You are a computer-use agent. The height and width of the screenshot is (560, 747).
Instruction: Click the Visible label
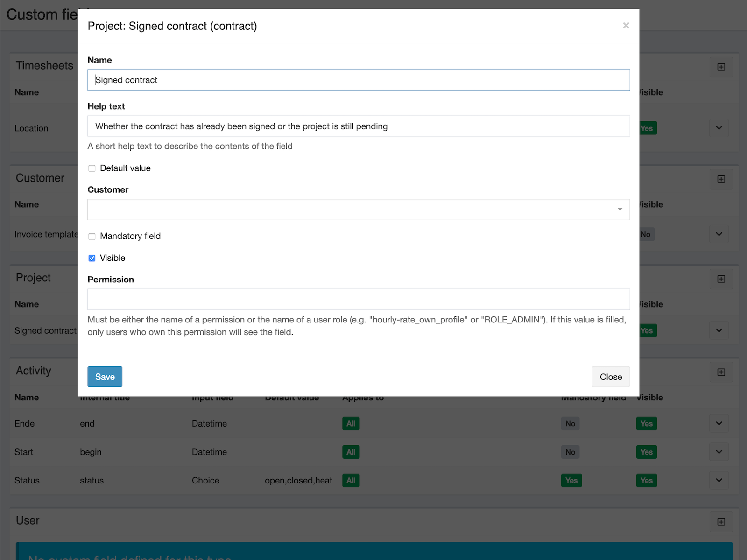[113, 258]
